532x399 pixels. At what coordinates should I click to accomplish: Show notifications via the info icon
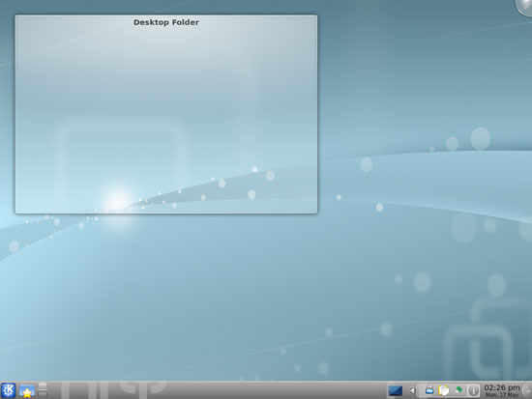coord(473,391)
